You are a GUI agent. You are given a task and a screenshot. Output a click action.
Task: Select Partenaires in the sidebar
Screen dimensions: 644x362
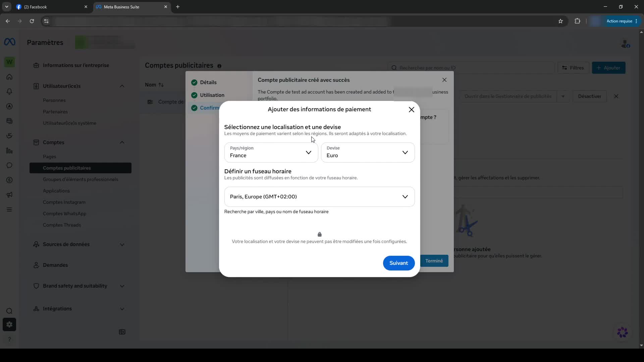55,112
